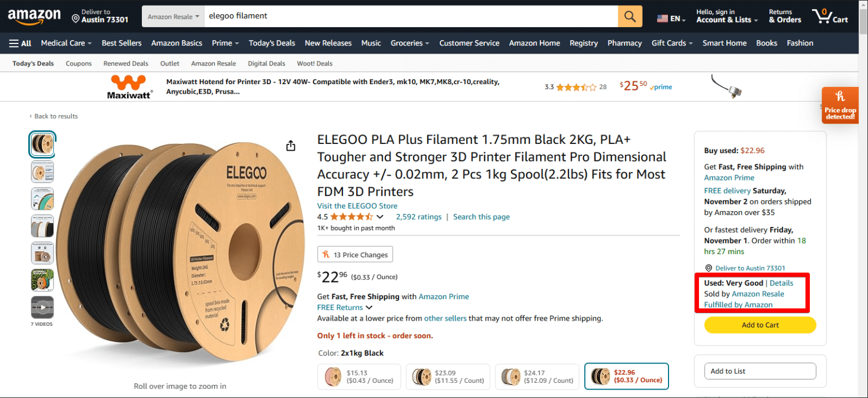Select the $23.09 color variant swatch
868x398 pixels.
(x=448, y=376)
